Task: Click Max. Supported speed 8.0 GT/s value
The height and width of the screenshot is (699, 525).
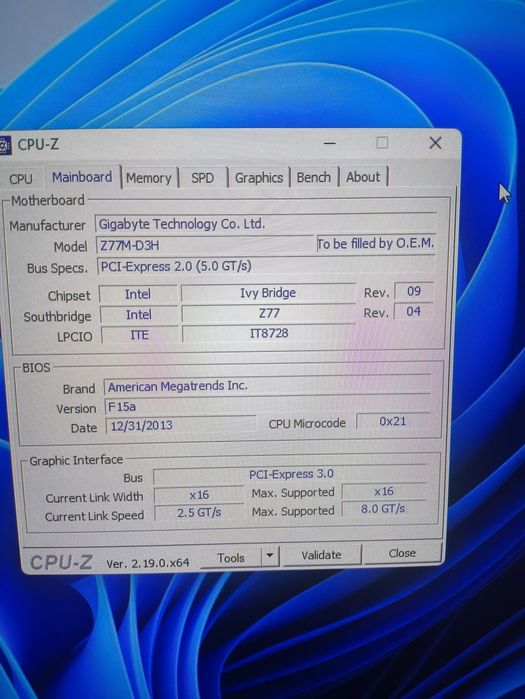Action: [383, 509]
